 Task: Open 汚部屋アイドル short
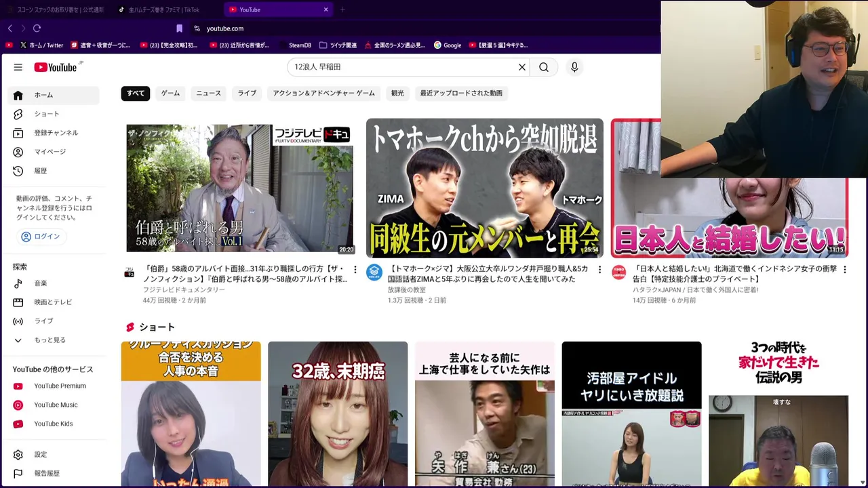point(631,413)
